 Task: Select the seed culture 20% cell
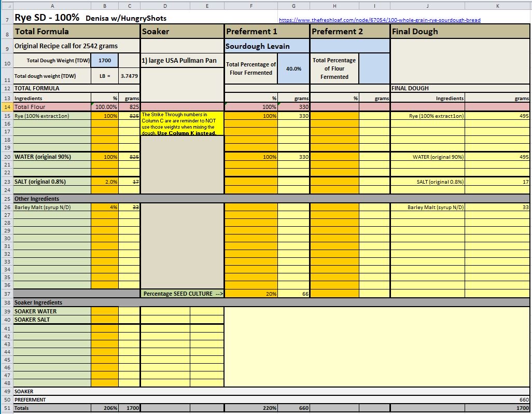tap(251, 294)
